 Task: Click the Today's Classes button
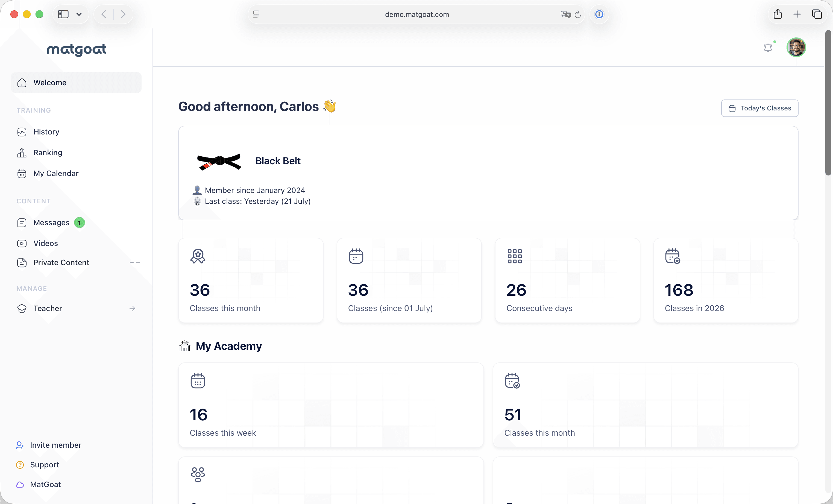(x=760, y=108)
